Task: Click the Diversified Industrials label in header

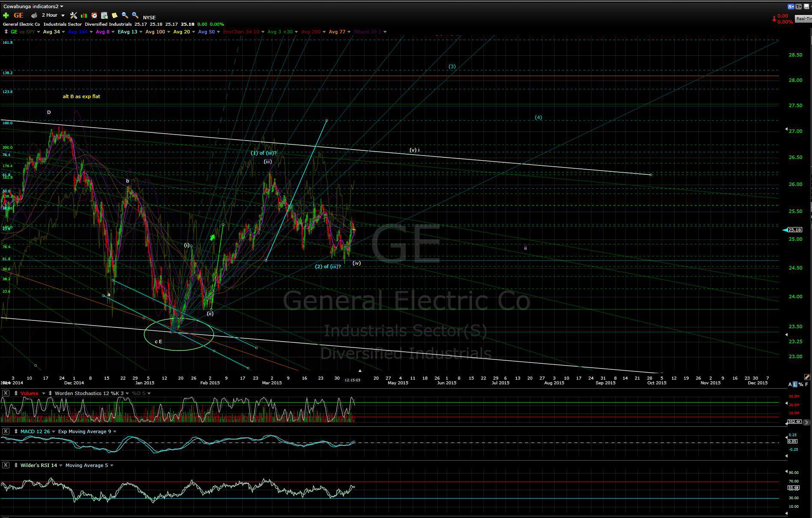Action: (108, 24)
